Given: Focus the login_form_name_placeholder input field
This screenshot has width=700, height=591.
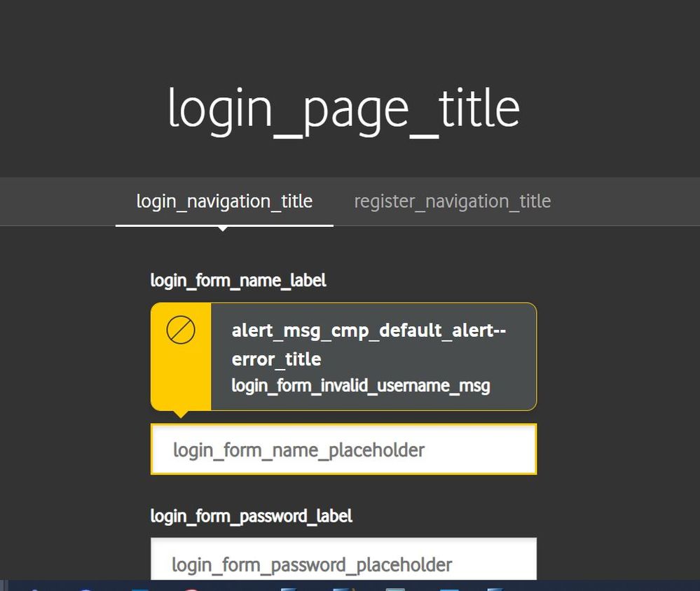Looking at the screenshot, I should coord(343,450).
